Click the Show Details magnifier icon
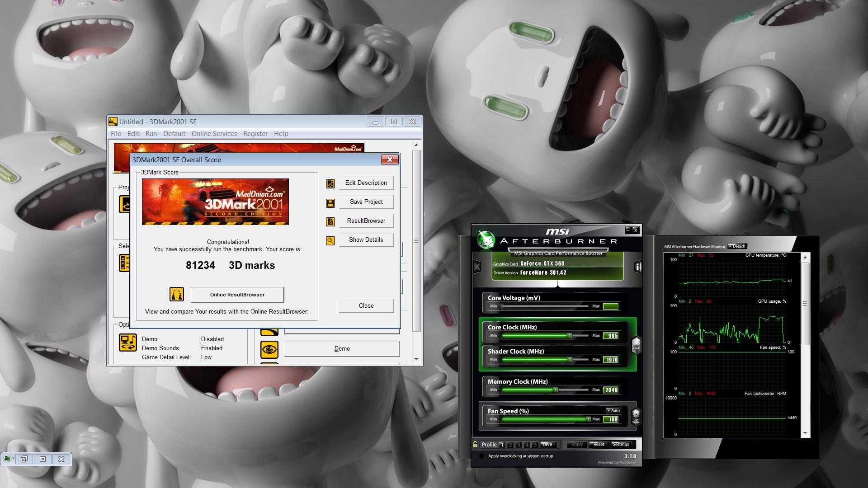 (x=330, y=241)
